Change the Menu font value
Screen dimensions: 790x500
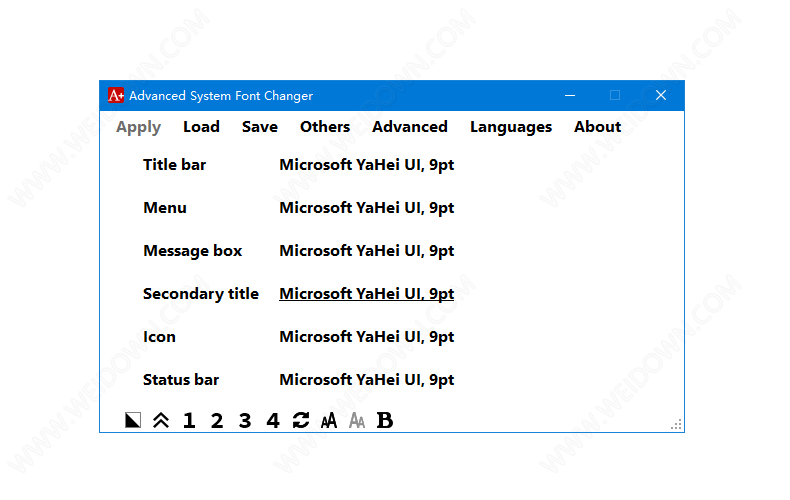[x=367, y=208]
